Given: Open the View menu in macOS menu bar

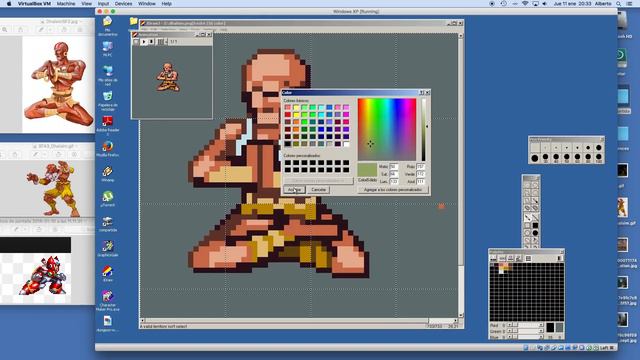Looking at the screenshot, I should (x=86, y=4).
